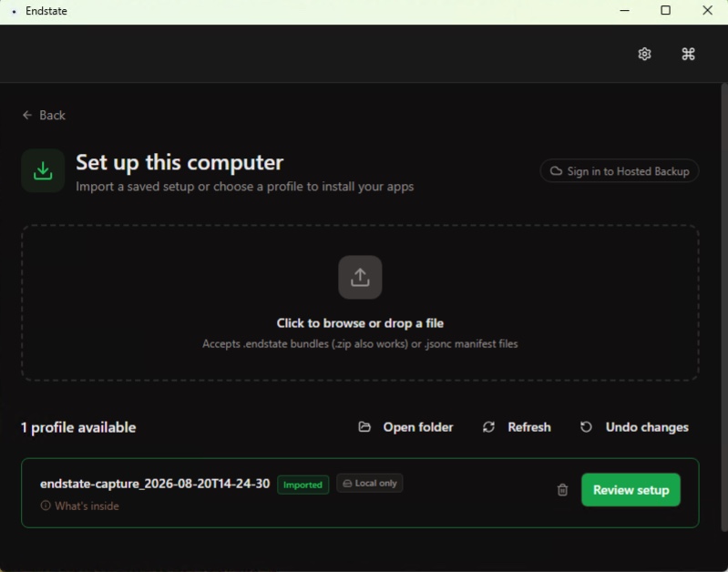
Task: Click 'Accepts .endstate bundles' hint text
Action: [360, 344]
